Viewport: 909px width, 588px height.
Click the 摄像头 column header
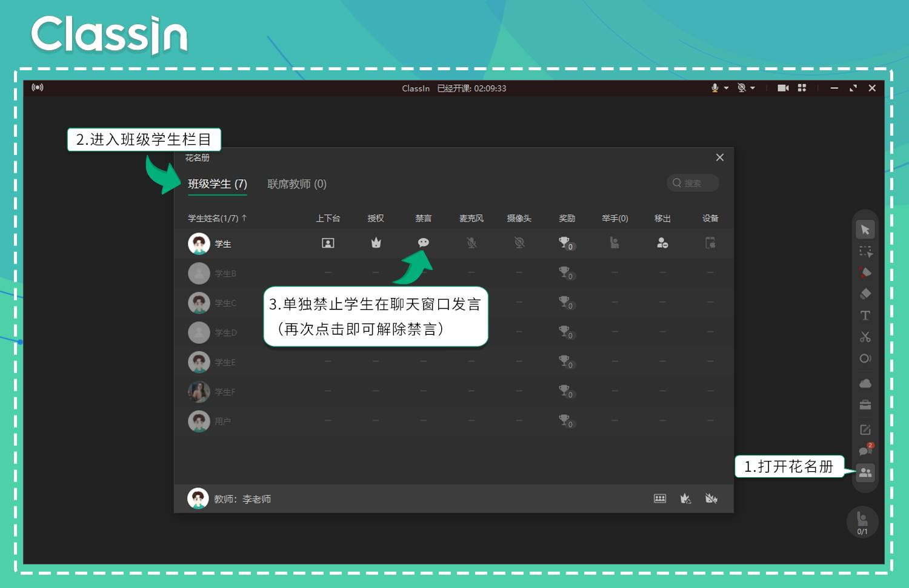point(519,218)
